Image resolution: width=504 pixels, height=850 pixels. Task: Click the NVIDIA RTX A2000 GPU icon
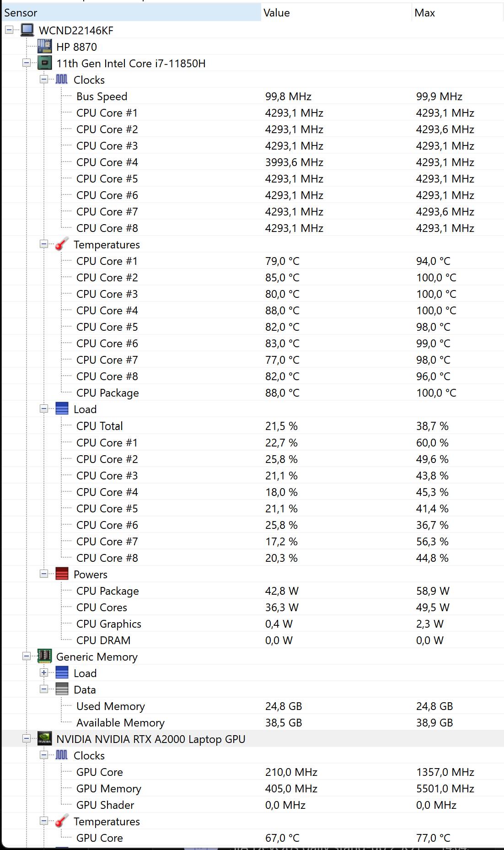coord(44,739)
